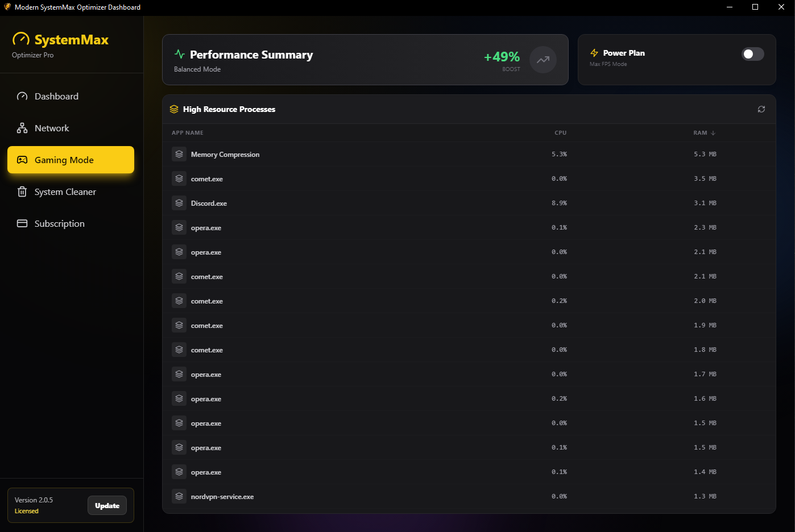Click the Network nodes icon in sidebar
Image resolution: width=795 pixels, height=532 pixels.
[x=22, y=128]
